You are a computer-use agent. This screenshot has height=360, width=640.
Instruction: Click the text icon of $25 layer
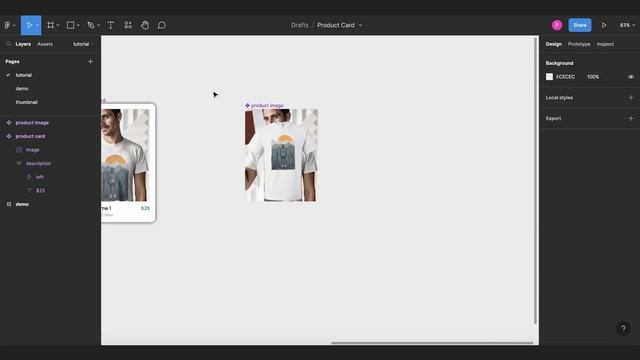pos(29,191)
